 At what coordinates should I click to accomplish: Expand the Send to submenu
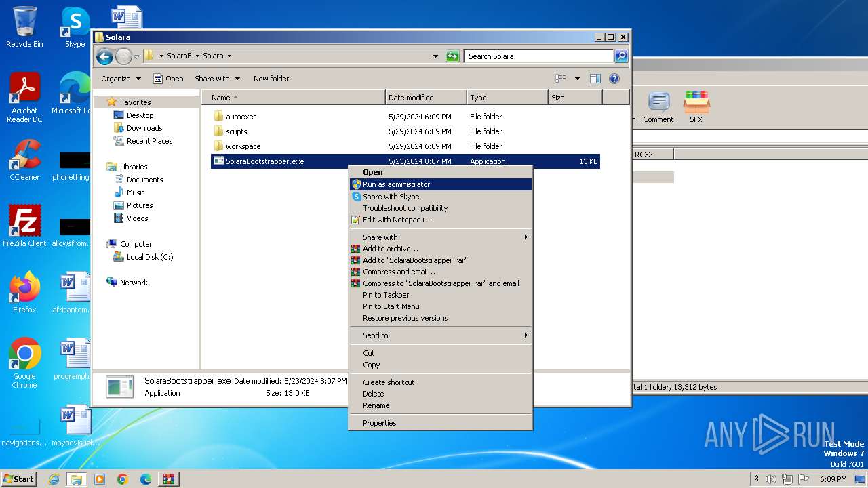pyautogui.click(x=440, y=335)
